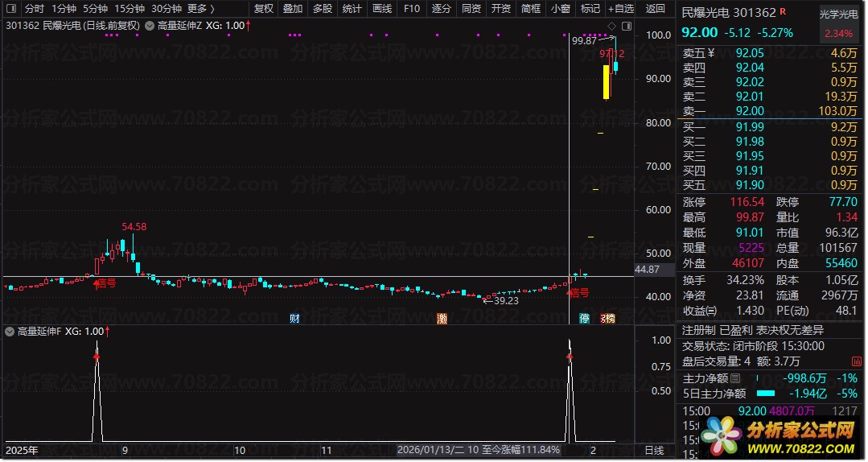Select the 5分钟 period
Image resolution: width=868 pixels, height=462 pixels.
[x=95, y=8]
